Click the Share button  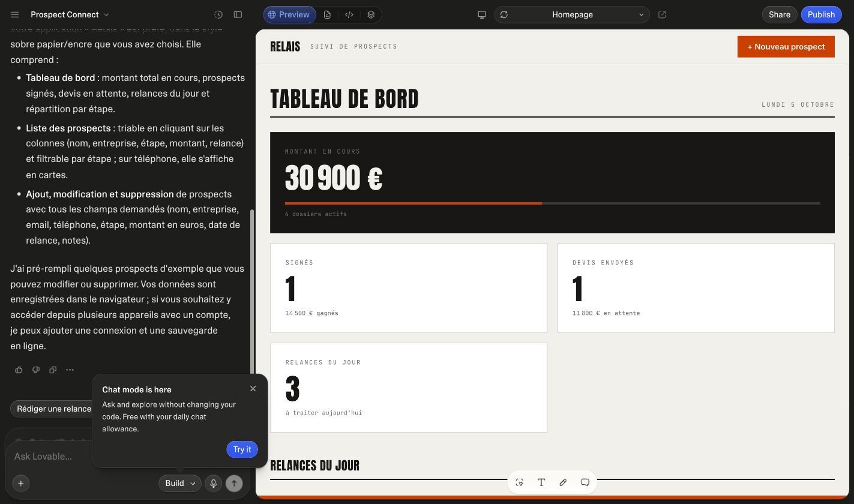point(779,14)
